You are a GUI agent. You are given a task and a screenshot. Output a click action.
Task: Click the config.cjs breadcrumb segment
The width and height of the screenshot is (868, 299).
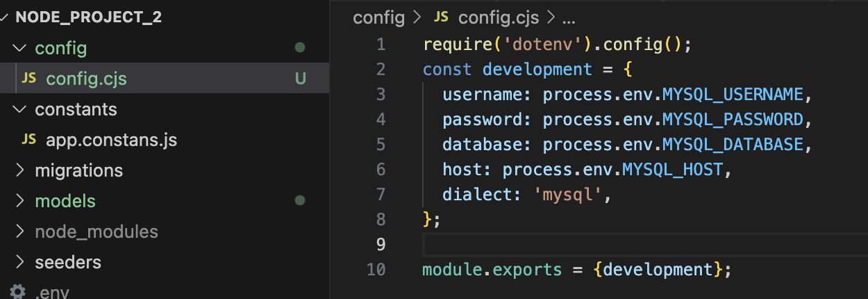499,17
